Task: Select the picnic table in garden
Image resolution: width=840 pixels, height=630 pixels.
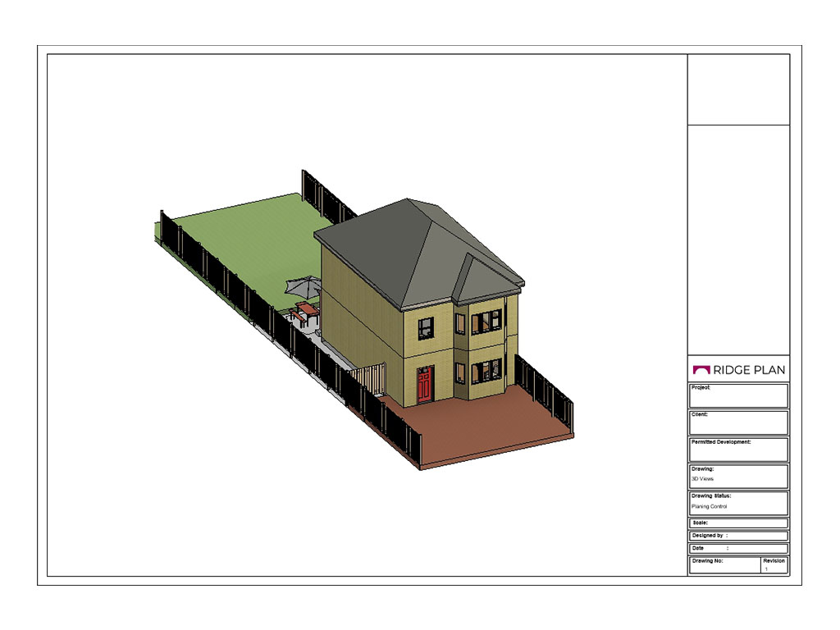Action: (x=305, y=311)
